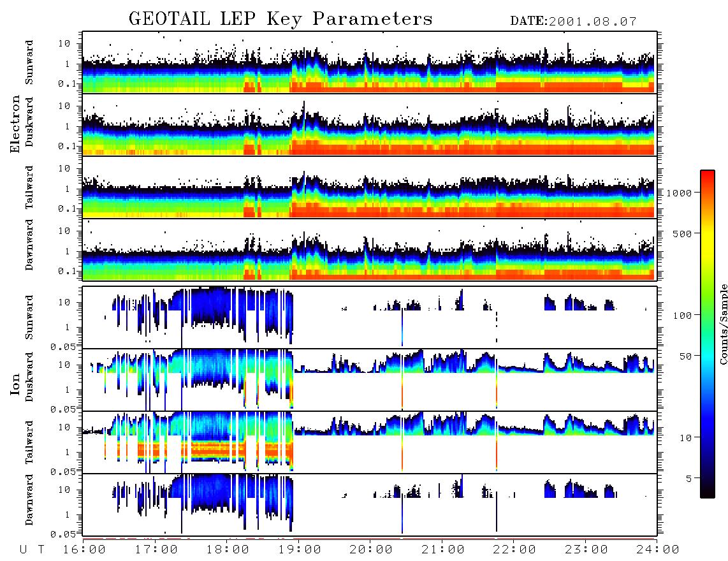Click the U T time axis label
Image resolution: width=728 pixels, height=561 pixels.
(x=33, y=550)
